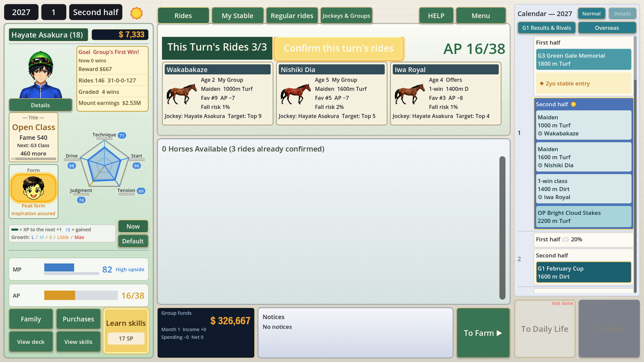Click the sunny weather icon in top bar
The width and height of the screenshot is (644, 362).
137,13
